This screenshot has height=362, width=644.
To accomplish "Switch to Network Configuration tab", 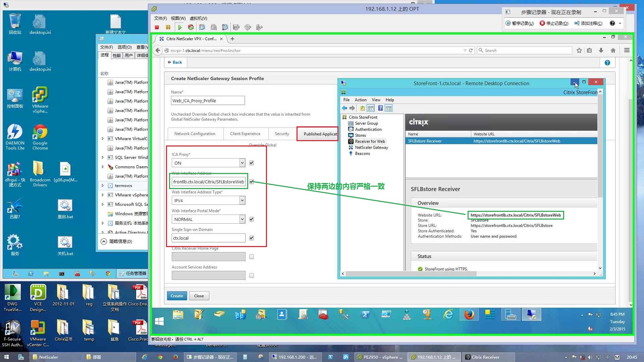I will coord(195,134).
